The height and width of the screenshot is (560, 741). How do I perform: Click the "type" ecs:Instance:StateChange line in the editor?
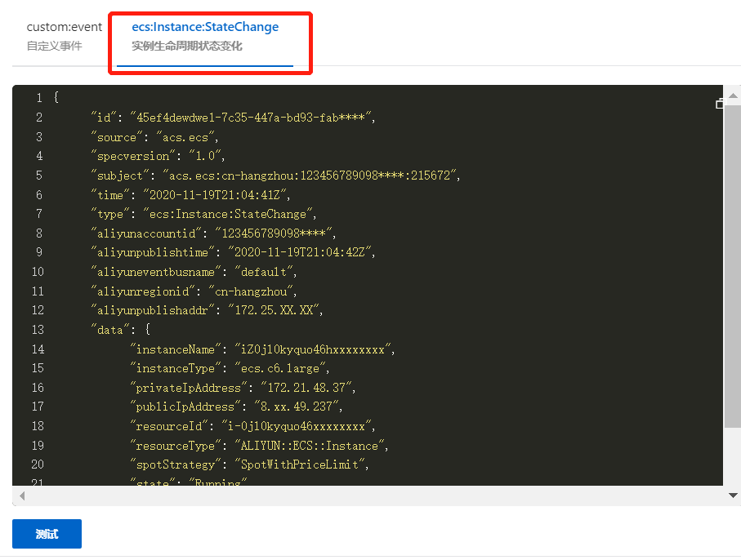tap(203, 214)
